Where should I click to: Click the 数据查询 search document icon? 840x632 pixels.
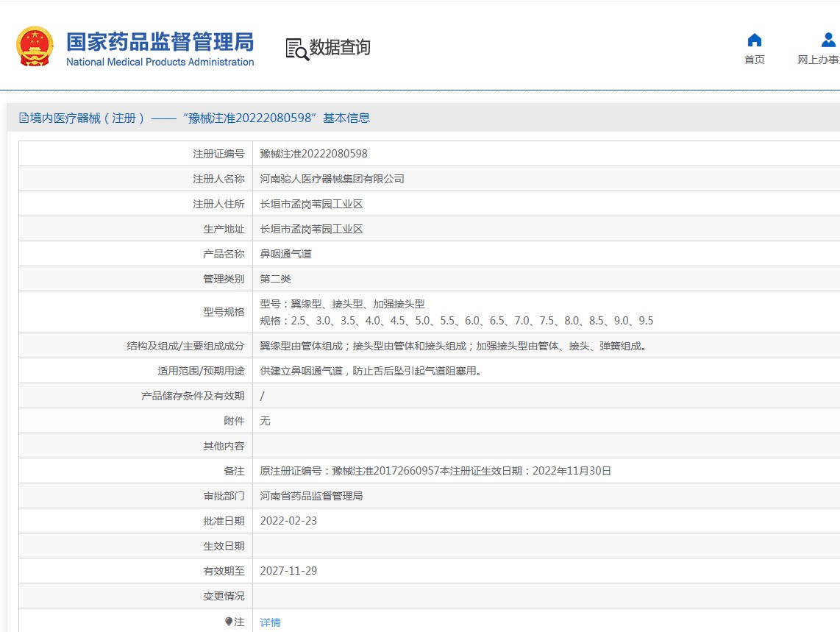click(x=296, y=49)
